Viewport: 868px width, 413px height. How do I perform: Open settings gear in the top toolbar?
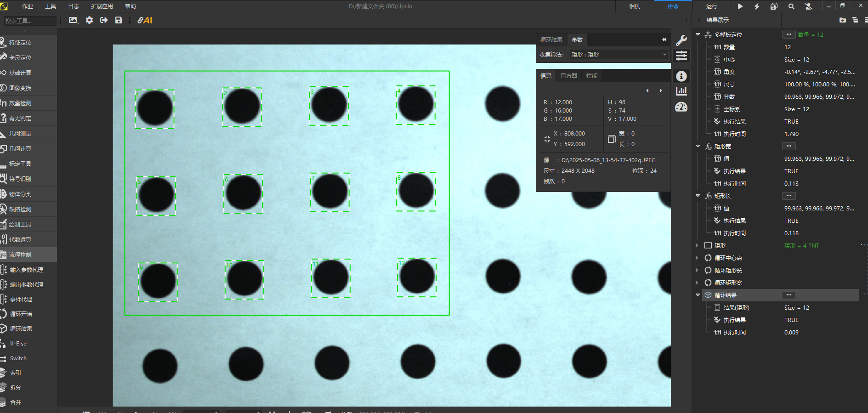tap(89, 20)
